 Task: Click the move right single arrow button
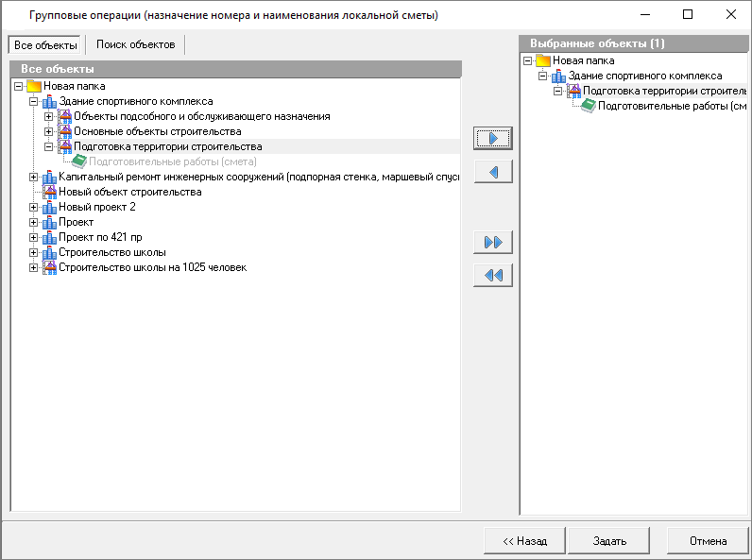click(492, 138)
